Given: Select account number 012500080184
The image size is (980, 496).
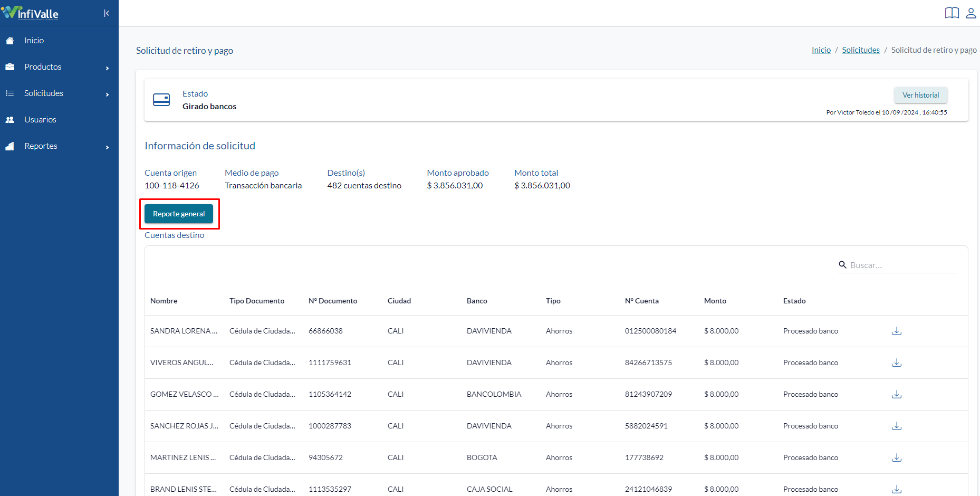Looking at the screenshot, I should 650,331.
